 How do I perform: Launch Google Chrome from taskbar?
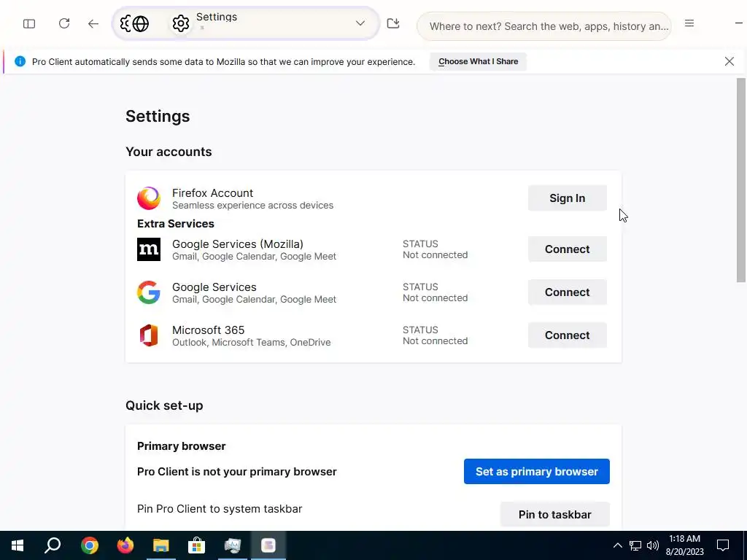click(90, 545)
